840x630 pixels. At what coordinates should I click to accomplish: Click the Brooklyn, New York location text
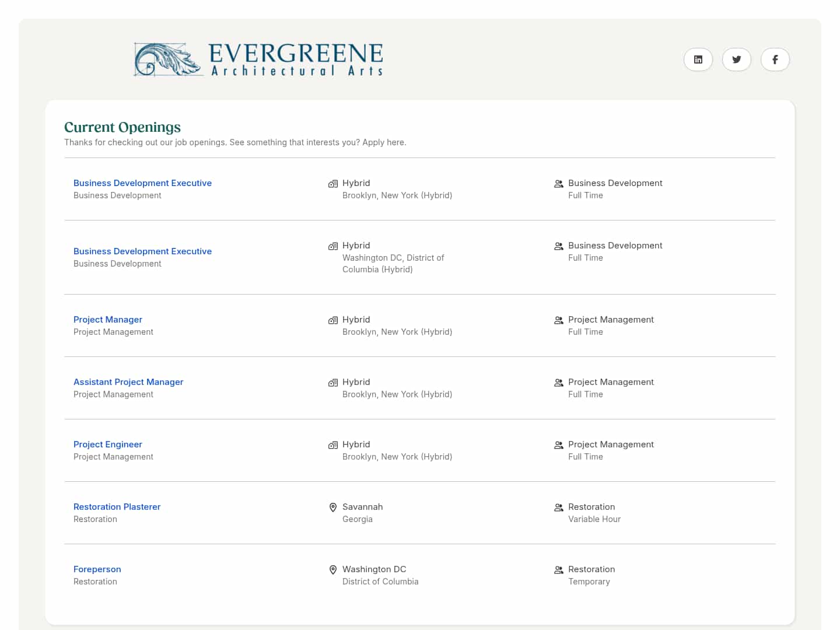[397, 195]
